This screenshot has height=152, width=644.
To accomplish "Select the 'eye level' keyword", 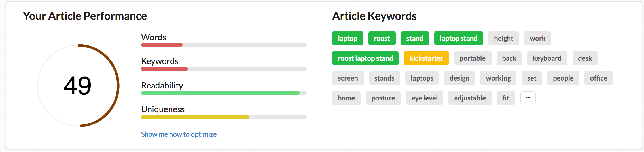I will pyautogui.click(x=424, y=98).
